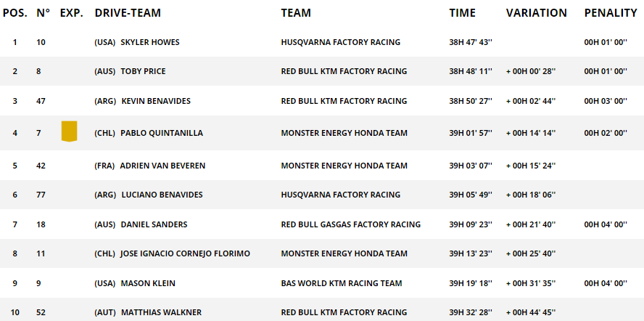644x321 pixels.
Task: Select the POS. column header
Action: pos(15,13)
